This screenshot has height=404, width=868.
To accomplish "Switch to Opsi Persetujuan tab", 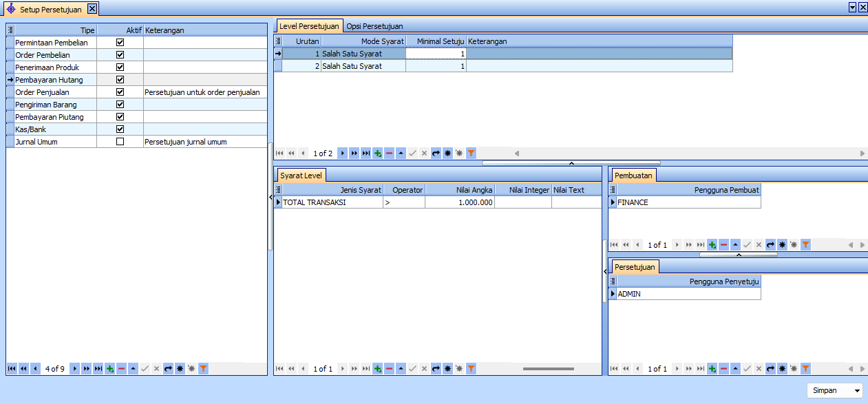I will point(374,26).
